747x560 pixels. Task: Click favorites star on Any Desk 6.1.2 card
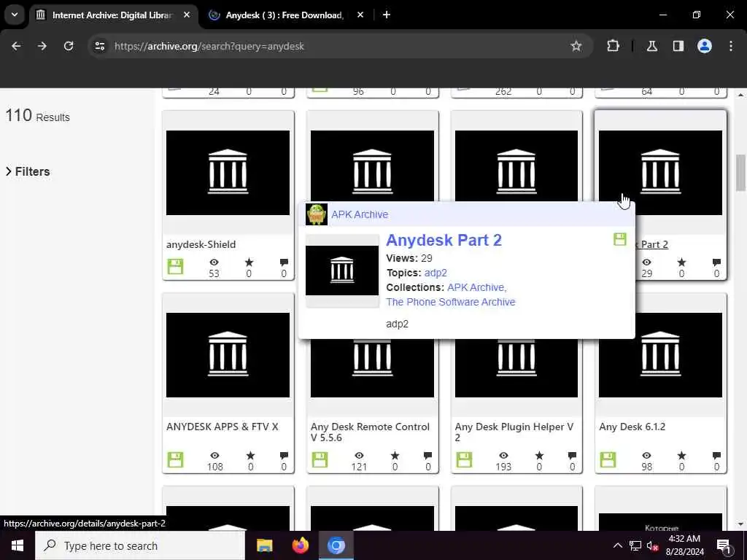[x=682, y=456]
